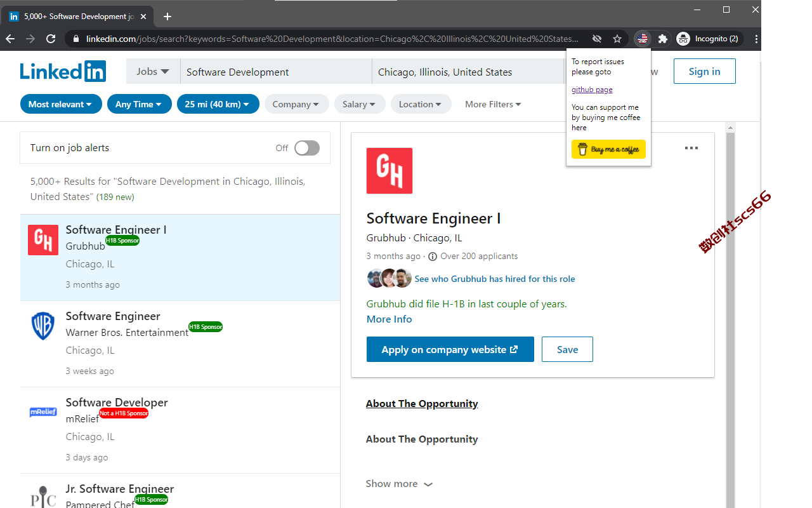Click the padlock site info icon

(77, 39)
